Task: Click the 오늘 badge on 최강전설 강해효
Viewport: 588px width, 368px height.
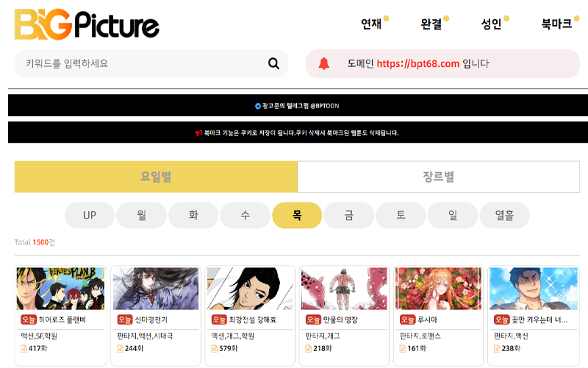Action: 219,319
